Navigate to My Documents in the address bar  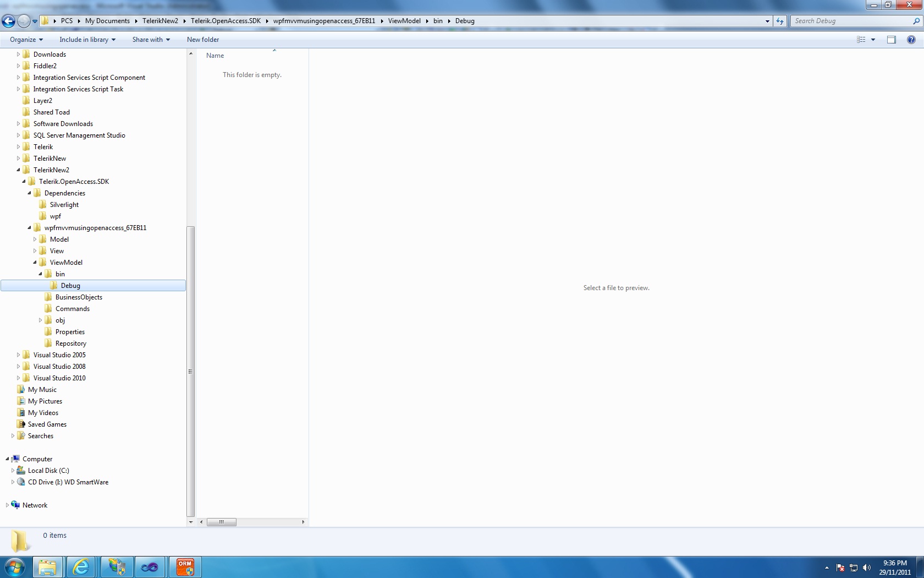pyautogui.click(x=107, y=21)
